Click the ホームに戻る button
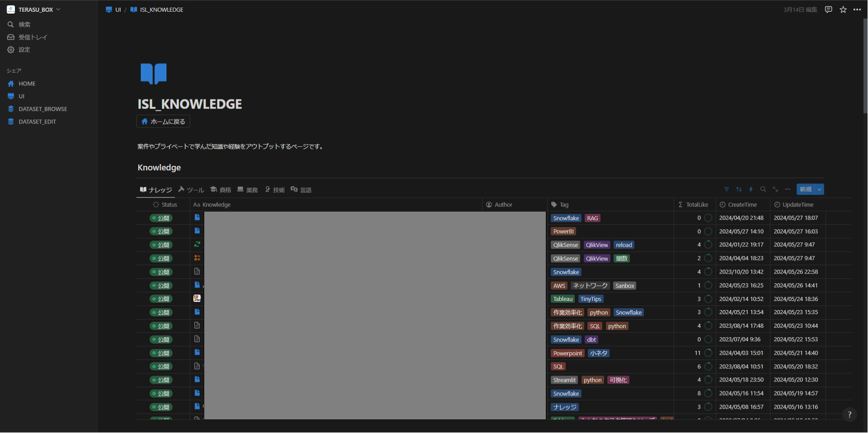 [x=163, y=121]
